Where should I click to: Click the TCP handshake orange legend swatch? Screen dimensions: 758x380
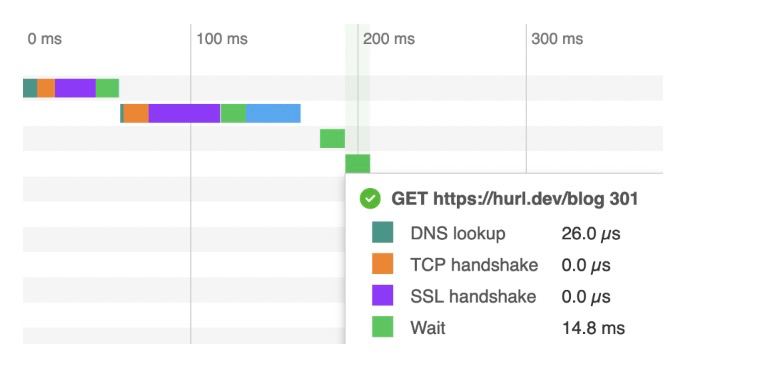click(x=382, y=264)
